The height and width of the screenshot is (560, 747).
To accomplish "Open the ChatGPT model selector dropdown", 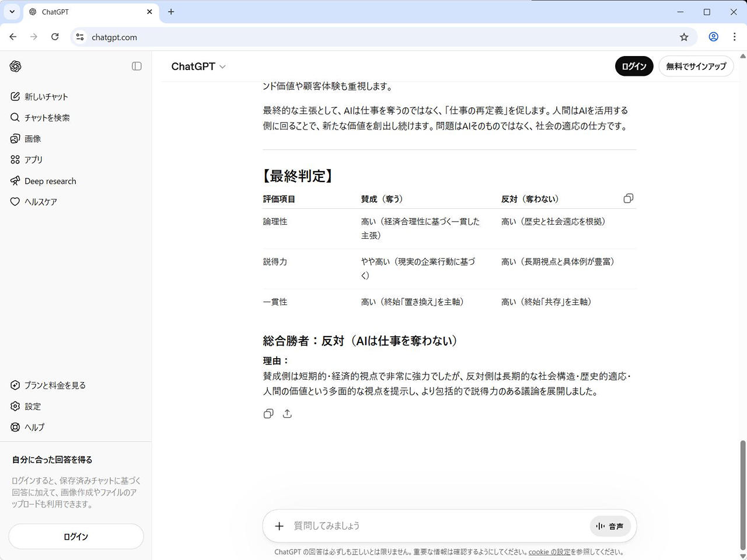I will tap(198, 66).
